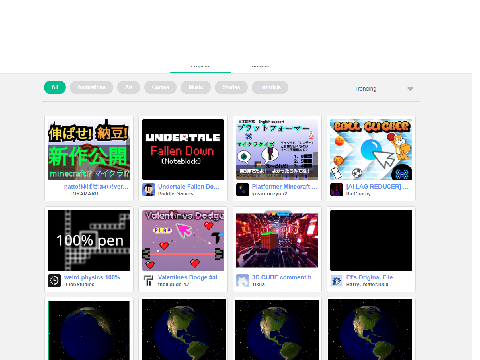Filter projects by Games
Screen dimensions: 480x360
point(160,87)
